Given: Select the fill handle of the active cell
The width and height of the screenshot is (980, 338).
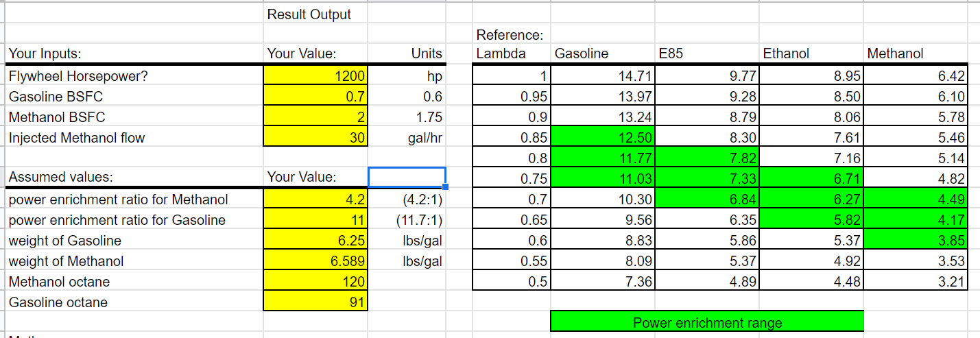Looking at the screenshot, I should [x=446, y=186].
